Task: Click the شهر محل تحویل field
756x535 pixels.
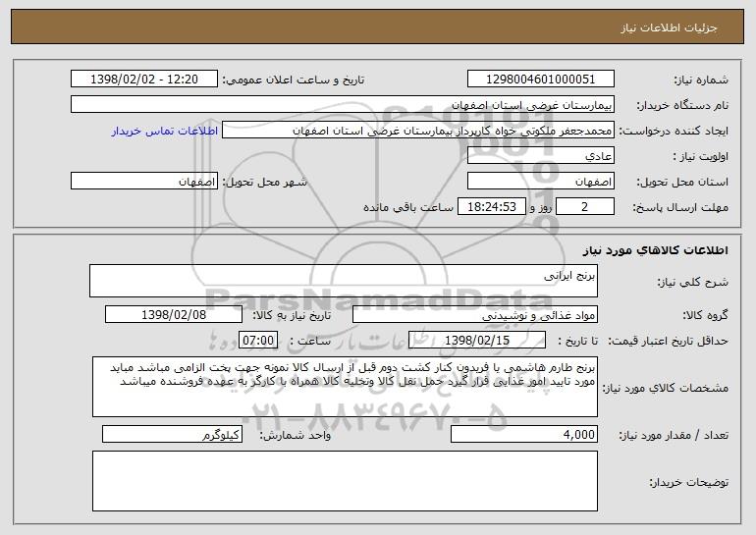Action: click(144, 182)
